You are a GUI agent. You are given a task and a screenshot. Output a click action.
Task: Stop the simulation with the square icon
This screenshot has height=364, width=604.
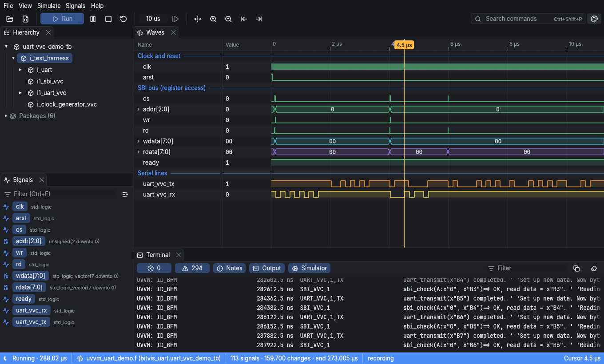(108, 19)
